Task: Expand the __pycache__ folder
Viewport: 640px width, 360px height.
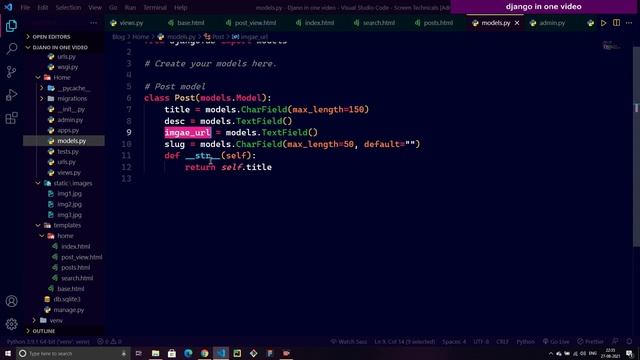Action: pyautogui.click(x=42, y=88)
